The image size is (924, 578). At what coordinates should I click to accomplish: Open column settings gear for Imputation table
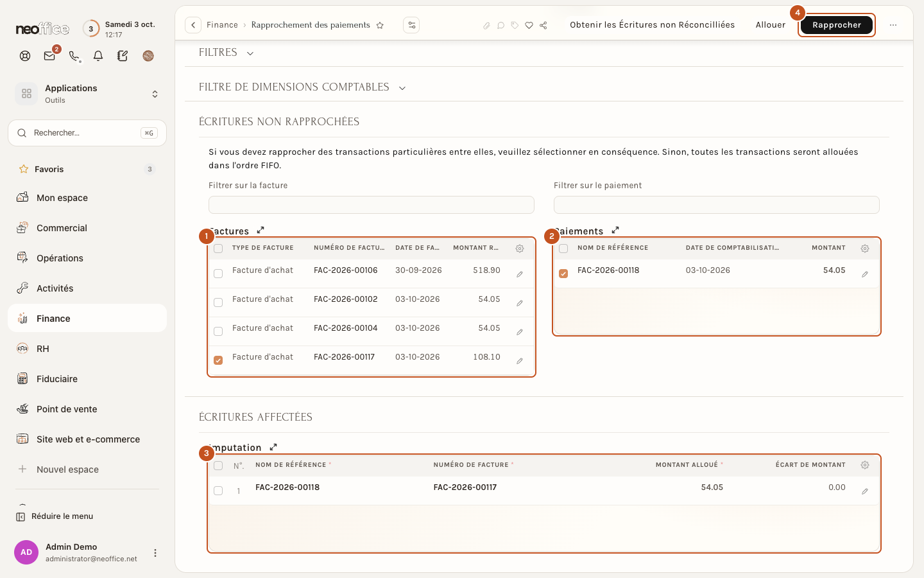tap(865, 465)
